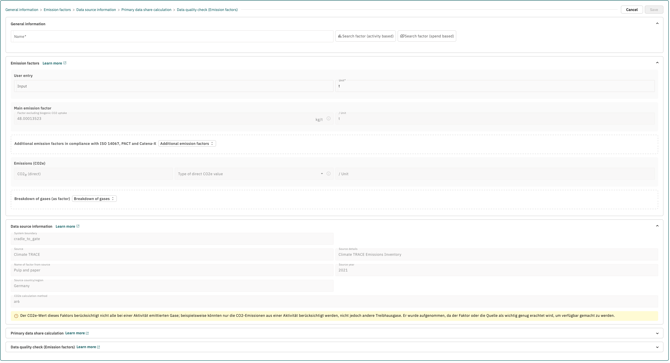Collapse the Emission factors section
The height and width of the screenshot is (363, 670).
click(x=657, y=63)
